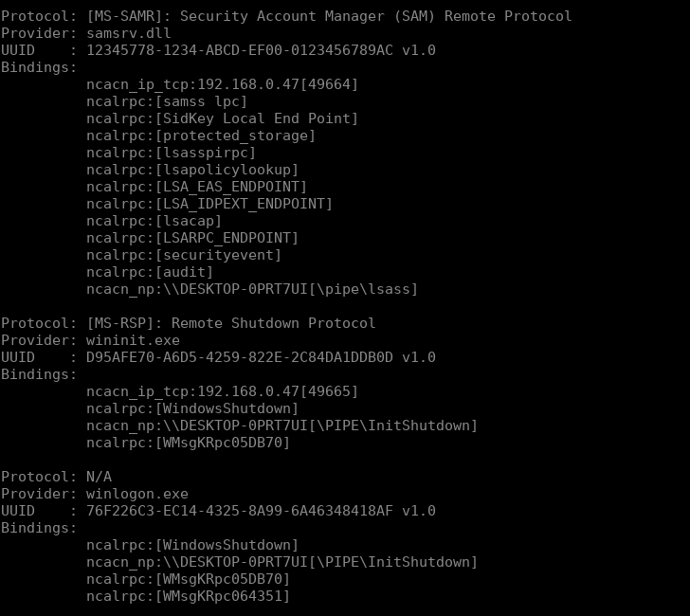Click the samss lpc binding line
The height and width of the screenshot is (616, 690).
[x=166, y=101]
